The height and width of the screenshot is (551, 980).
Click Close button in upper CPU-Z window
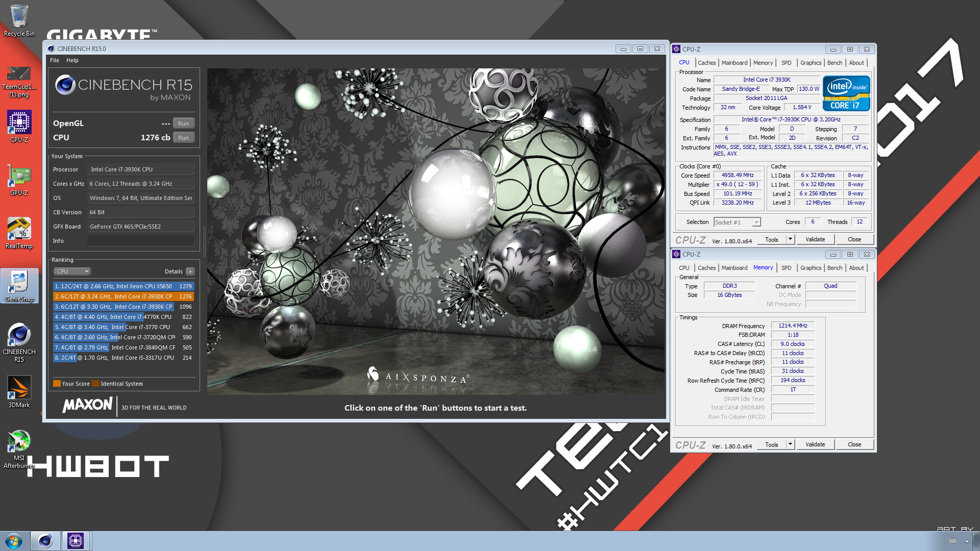pyautogui.click(x=854, y=240)
